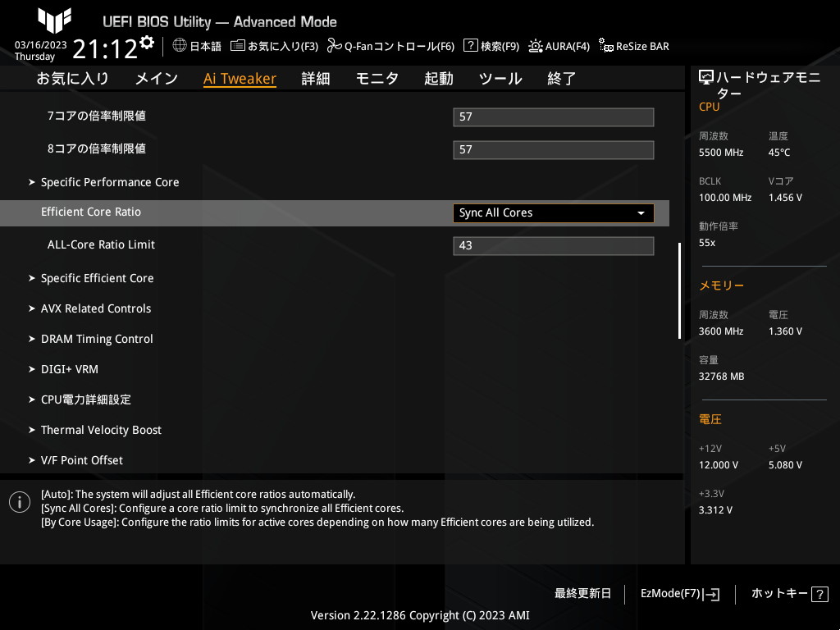The height and width of the screenshot is (630, 840).
Task: Click the info icon beside help text
Action: tap(20, 502)
